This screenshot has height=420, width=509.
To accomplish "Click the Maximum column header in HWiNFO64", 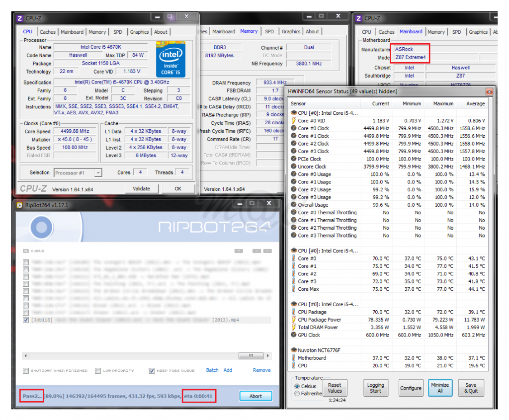I will [443, 104].
